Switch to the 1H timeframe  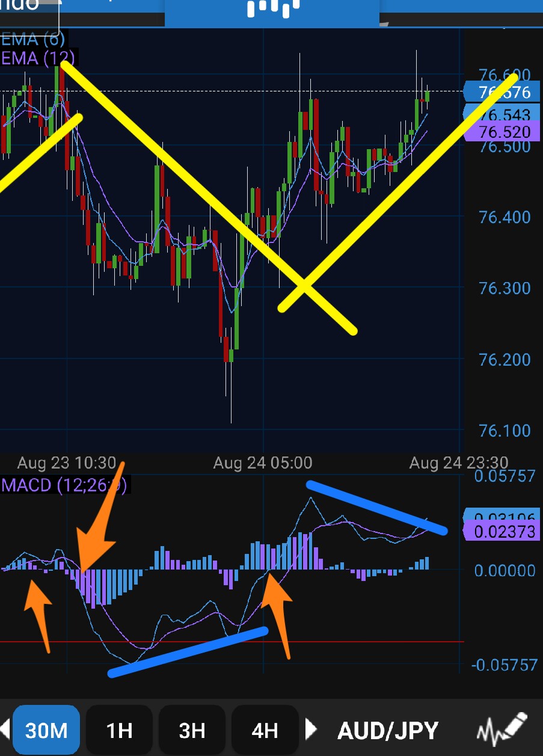(x=119, y=730)
